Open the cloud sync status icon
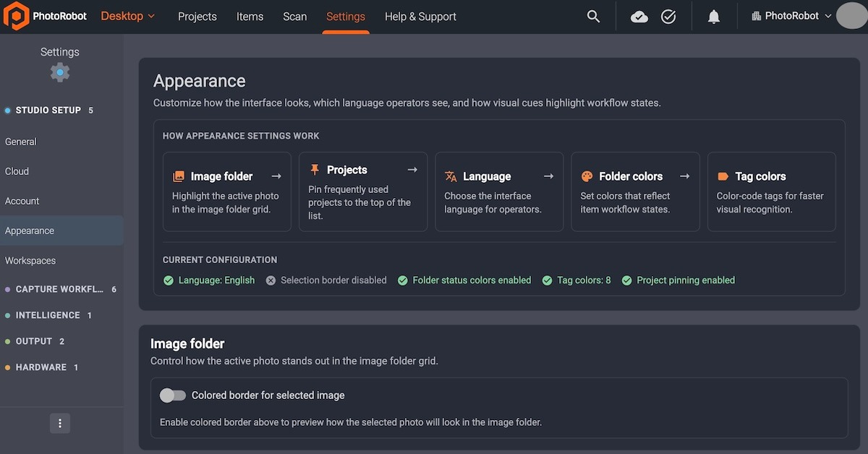 point(639,16)
